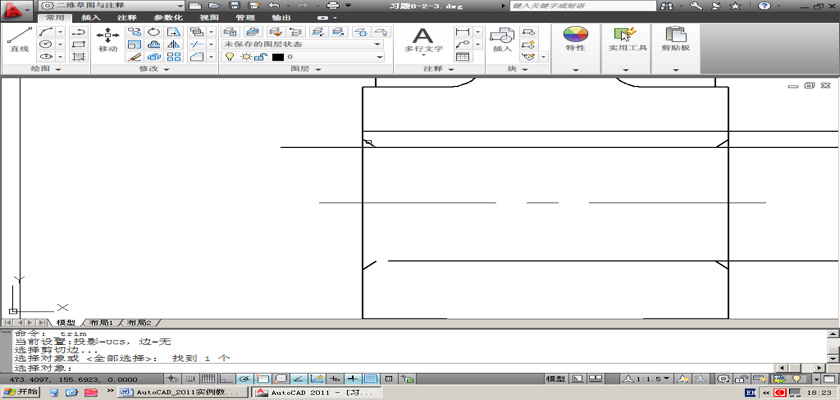Expand the 修改 panel arrow

point(168,70)
